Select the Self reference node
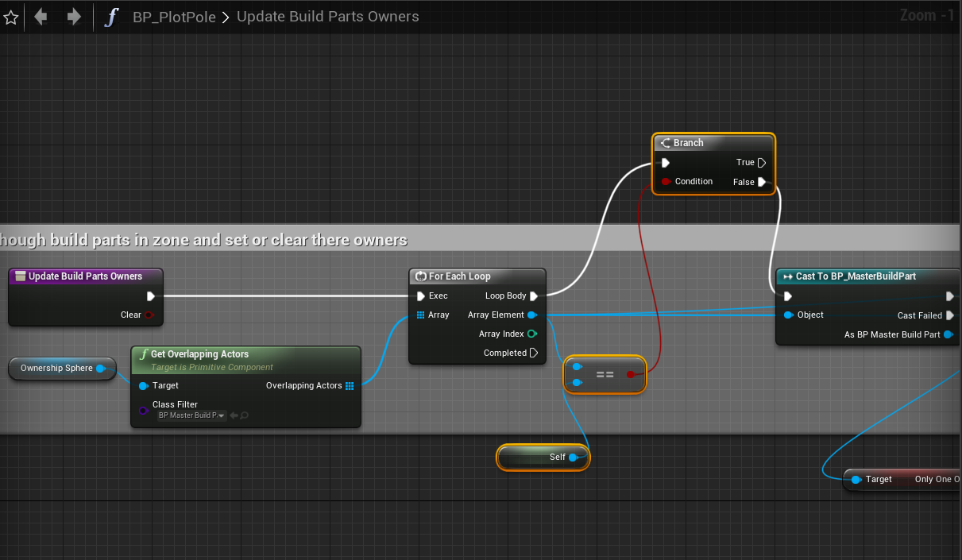Image resolution: width=962 pixels, height=560 pixels. click(x=543, y=458)
